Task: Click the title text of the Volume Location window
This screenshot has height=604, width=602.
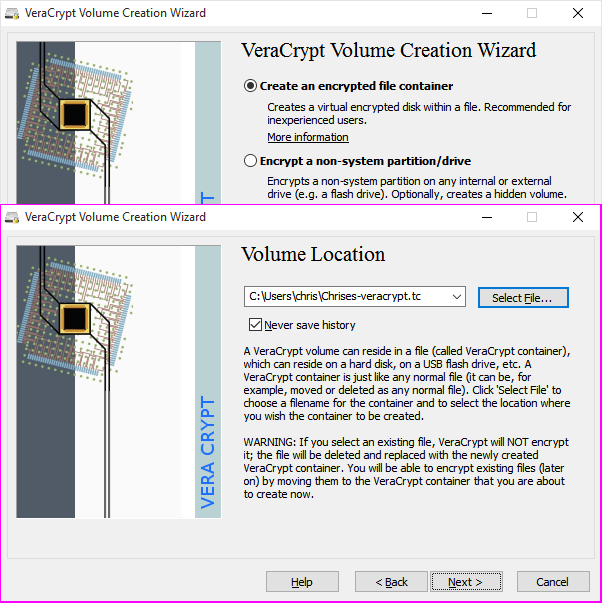Action: [x=115, y=217]
